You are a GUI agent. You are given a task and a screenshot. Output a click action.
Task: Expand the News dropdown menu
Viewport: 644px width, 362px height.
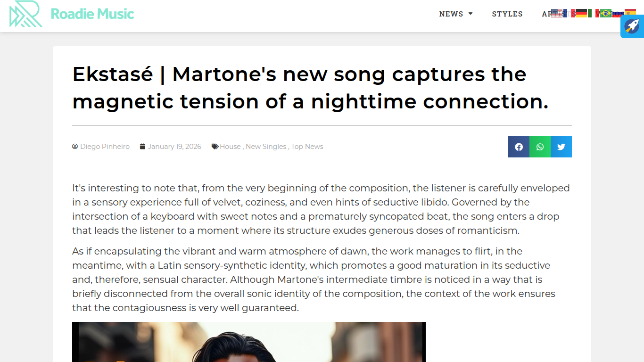tap(455, 14)
